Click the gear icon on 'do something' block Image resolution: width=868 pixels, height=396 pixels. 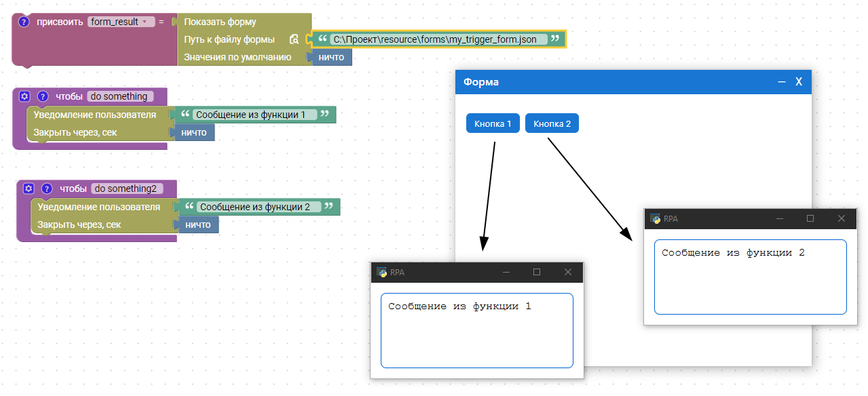click(x=25, y=96)
